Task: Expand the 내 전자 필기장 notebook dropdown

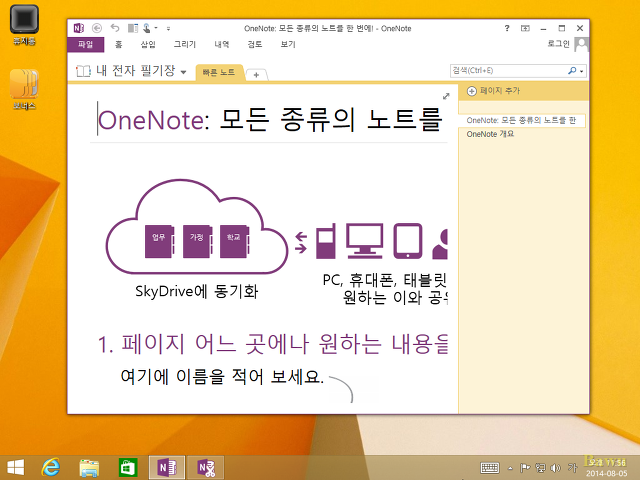Action: [183, 72]
